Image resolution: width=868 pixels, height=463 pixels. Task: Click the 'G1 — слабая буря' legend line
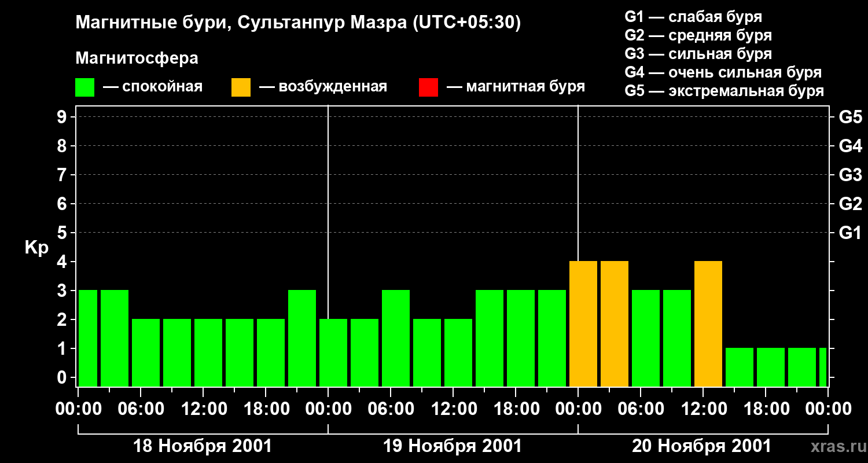point(693,17)
